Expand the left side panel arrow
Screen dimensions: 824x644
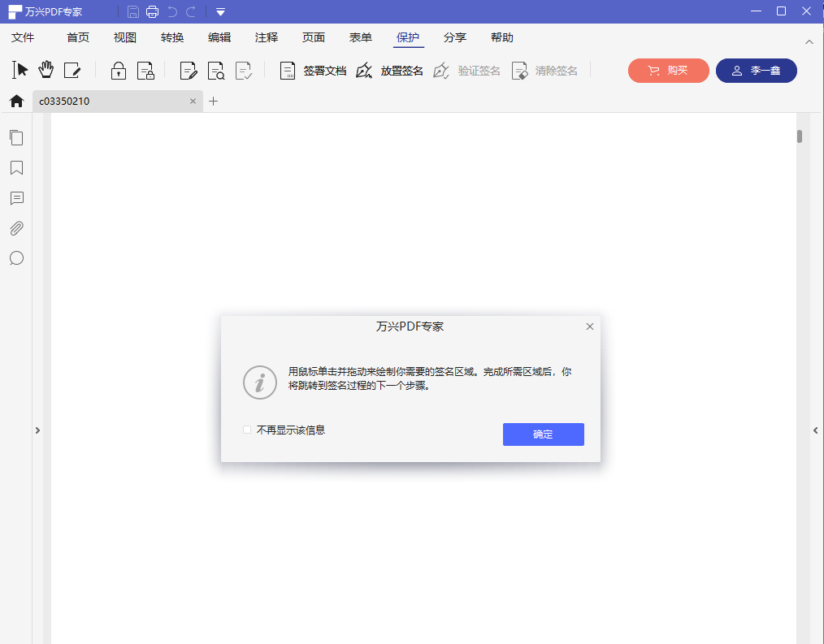(x=37, y=430)
